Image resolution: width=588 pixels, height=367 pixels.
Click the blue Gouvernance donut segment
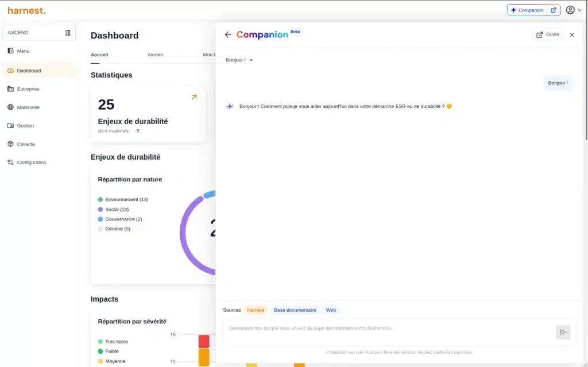click(210, 194)
